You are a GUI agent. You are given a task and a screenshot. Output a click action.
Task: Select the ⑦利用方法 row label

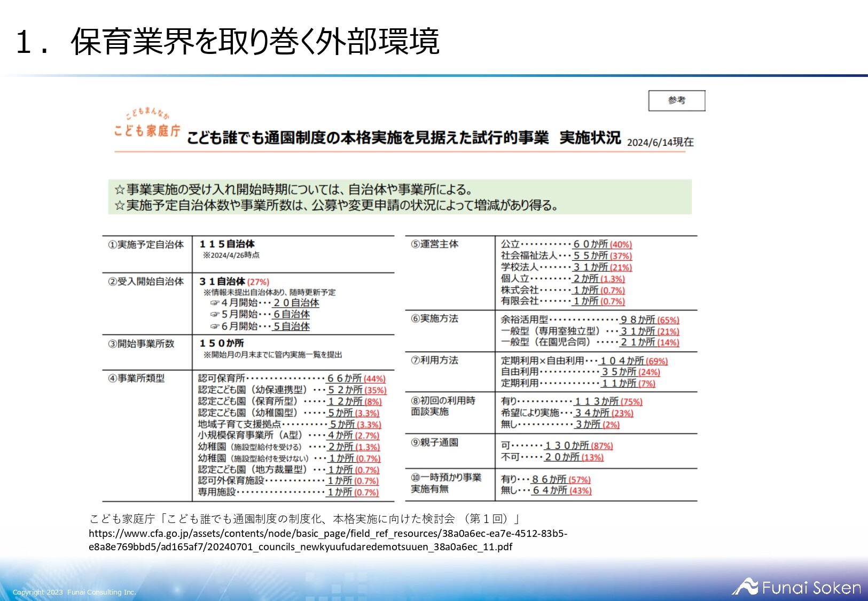tap(435, 360)
